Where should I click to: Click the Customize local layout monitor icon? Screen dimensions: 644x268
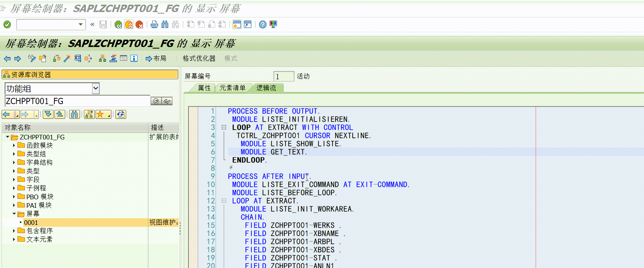point(273,24)
